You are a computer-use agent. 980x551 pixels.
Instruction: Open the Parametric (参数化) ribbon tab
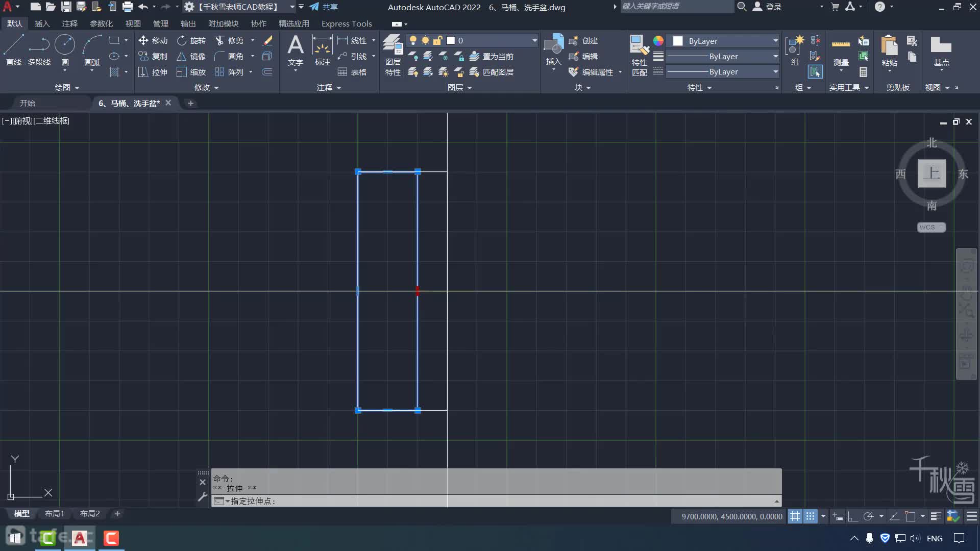[101, 23]
